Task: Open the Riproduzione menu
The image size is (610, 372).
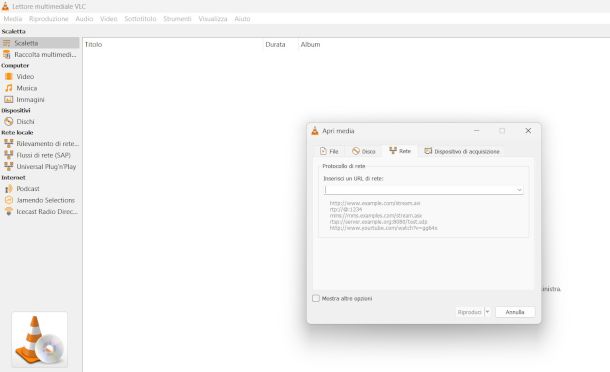Action: click(x=49, y=19)
